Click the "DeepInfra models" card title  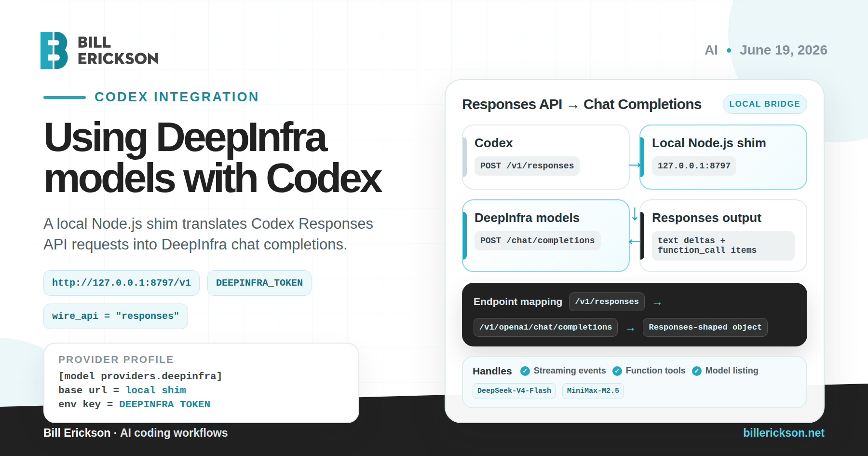[x=527, y=218]
